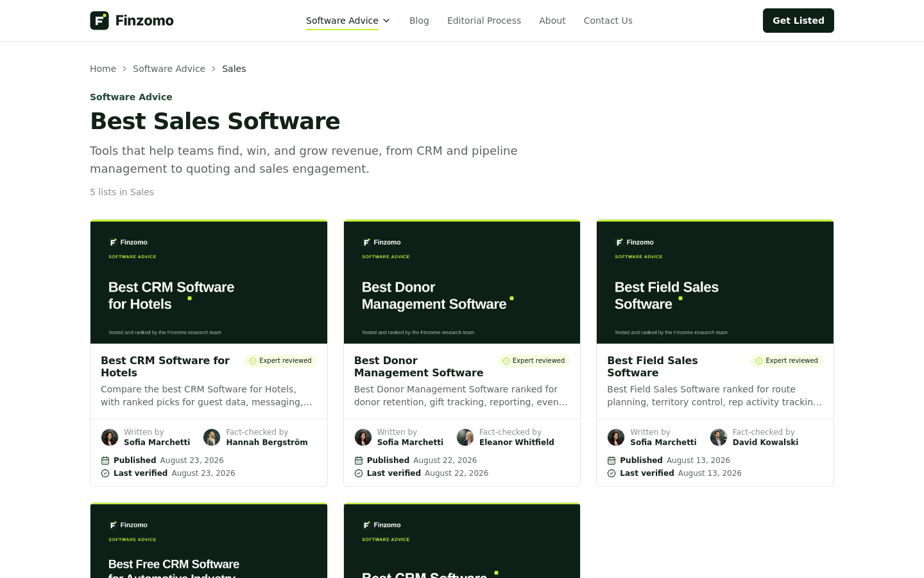Click the Sales breadcrumb item
Screen dimensions: 924x578
click(234, 69)
